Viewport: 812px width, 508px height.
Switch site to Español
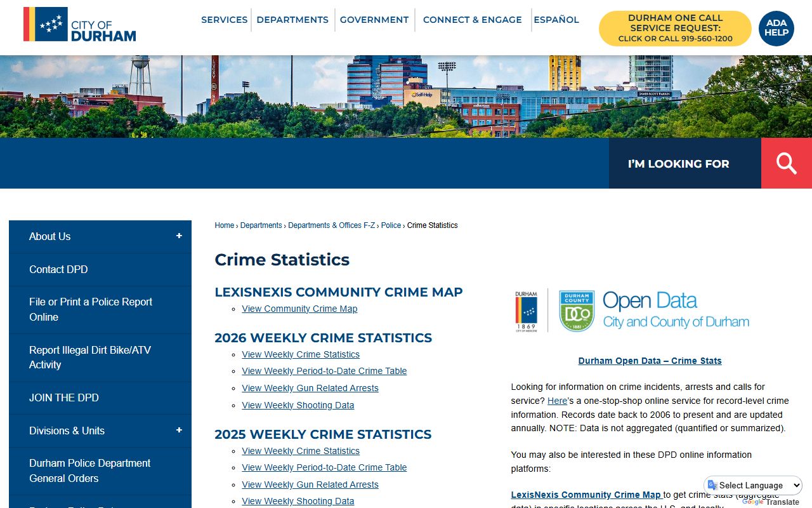pyautogui.click(x=556, y=20)
